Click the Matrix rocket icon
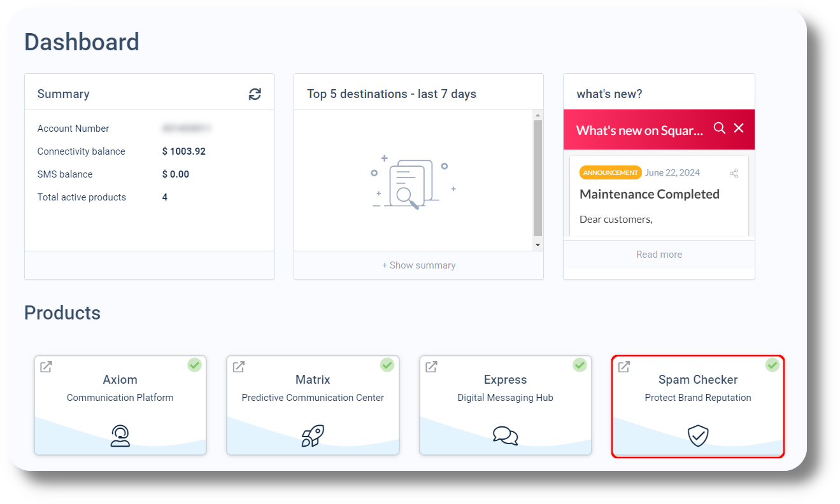Image resolution: width=840 pixels, height=504 pixels. coord(313,436)
